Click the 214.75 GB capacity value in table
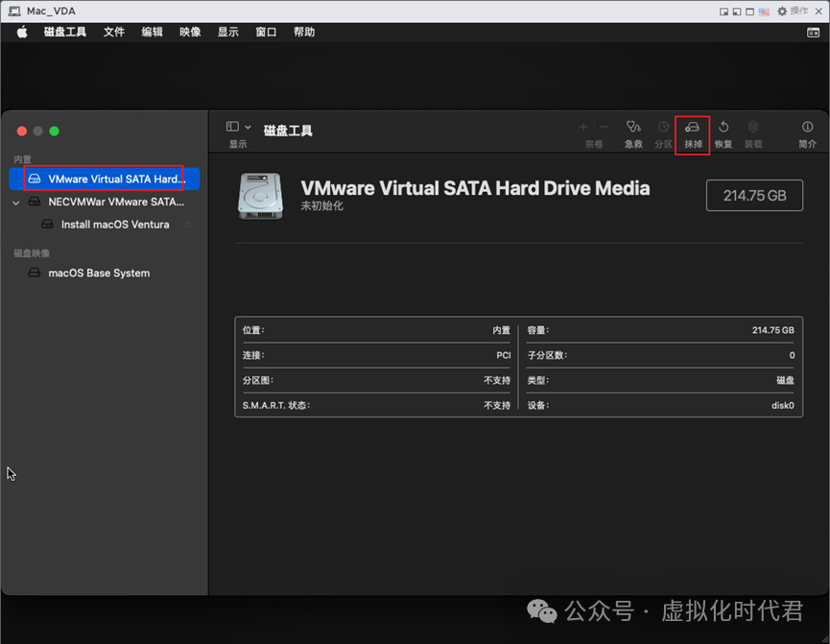This screenshot has width=830, height=644. click(x=772, y=330)
